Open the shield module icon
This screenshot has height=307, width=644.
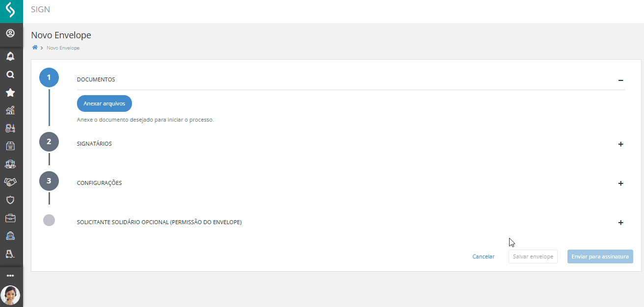pyautogui.click(x=10, y=200)
